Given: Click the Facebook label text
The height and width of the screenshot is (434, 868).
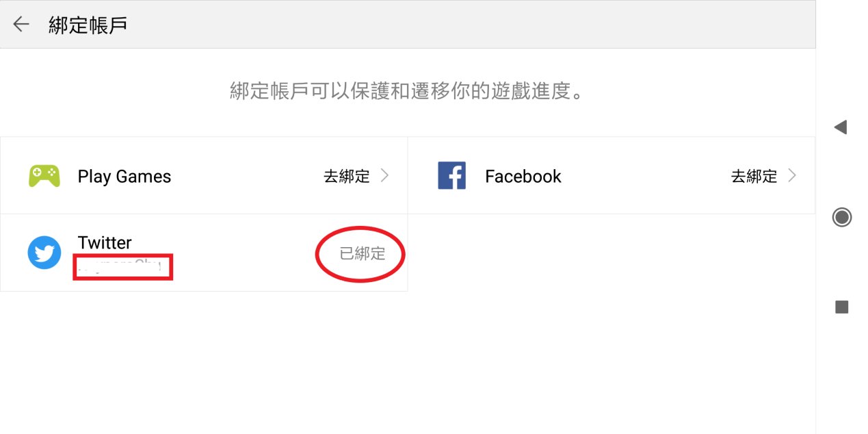Looking at the screenshot, I should pos(523,177).
